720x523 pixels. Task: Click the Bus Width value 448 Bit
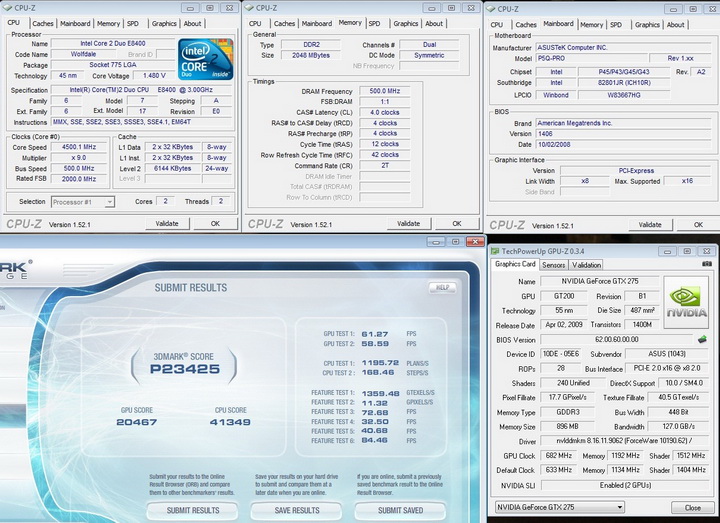(678, 412)
